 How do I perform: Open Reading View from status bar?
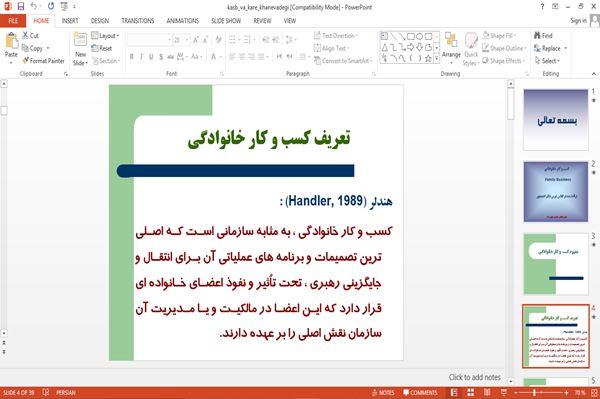coord(487,392)
